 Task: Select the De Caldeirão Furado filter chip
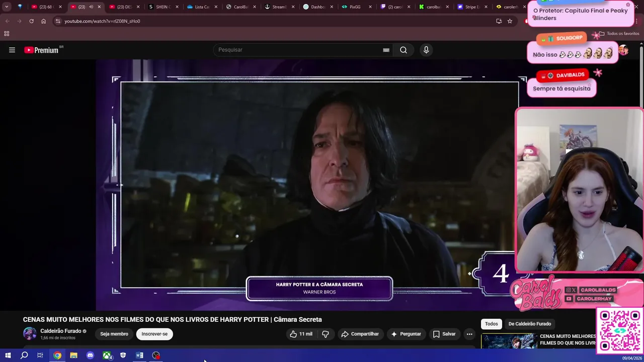(x=530, y=324)
